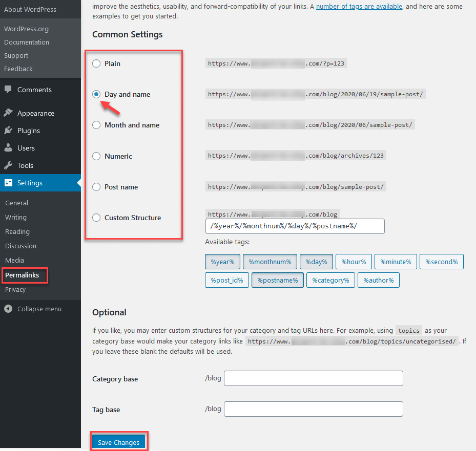Click the Appearance paintbrush icon

coord(8,113)
